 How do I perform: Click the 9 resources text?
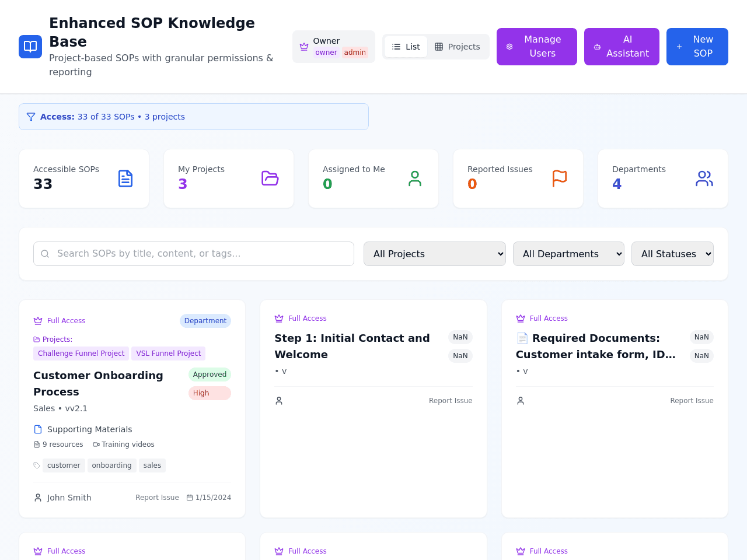[x=62, y=444]
